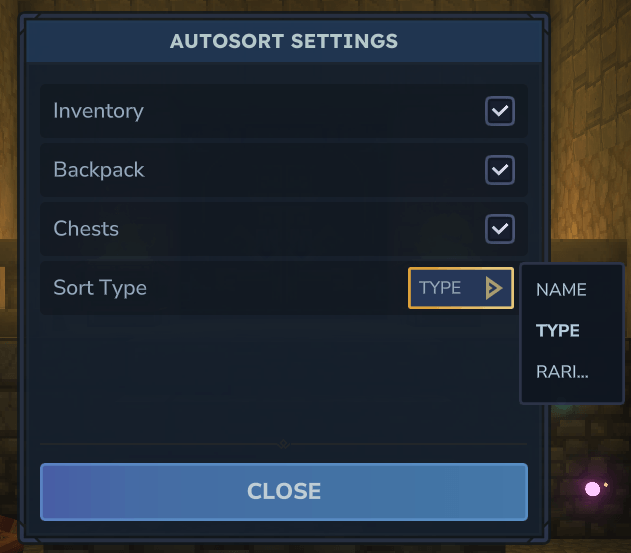Choose NAME from the sort options

561,290
